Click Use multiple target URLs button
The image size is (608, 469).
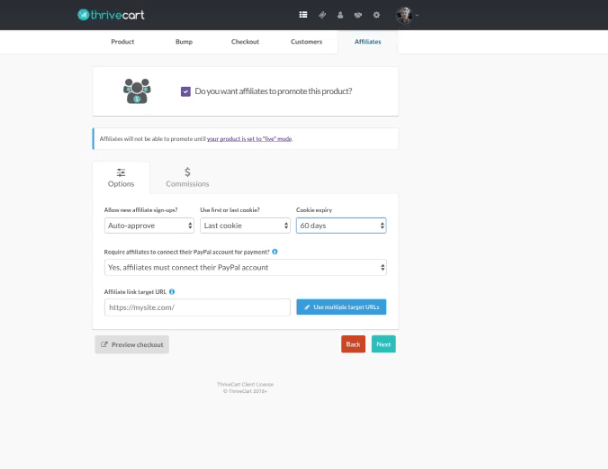[341, 307]
